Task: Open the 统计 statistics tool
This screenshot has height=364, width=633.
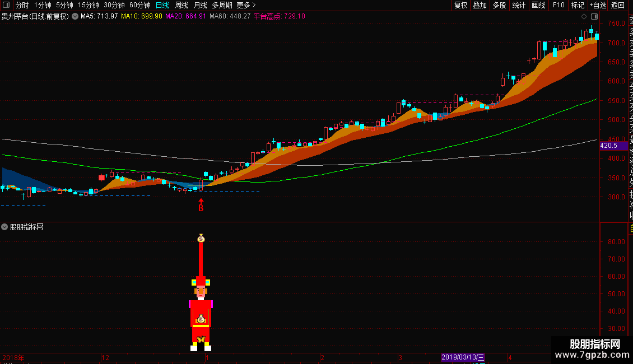Action: tap(519, 5)
